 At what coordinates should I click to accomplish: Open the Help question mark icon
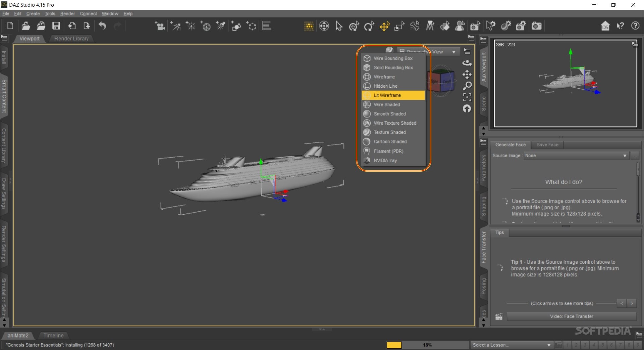(635, 26)
